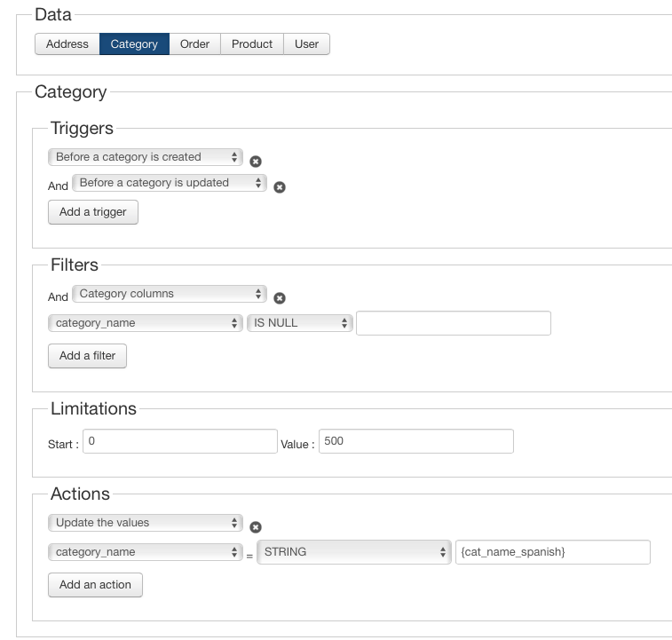Click the 'Add an action' button
This screenshot has width=672, height=640.
95,585
